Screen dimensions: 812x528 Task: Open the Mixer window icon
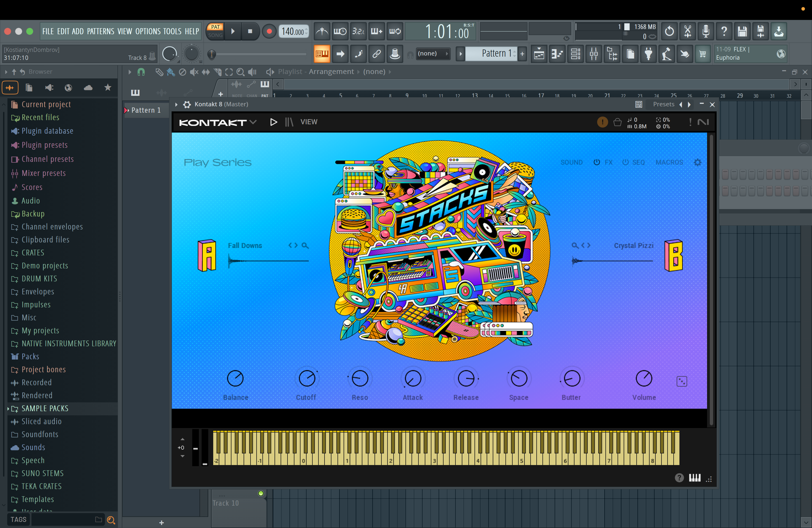coord(594,54)
